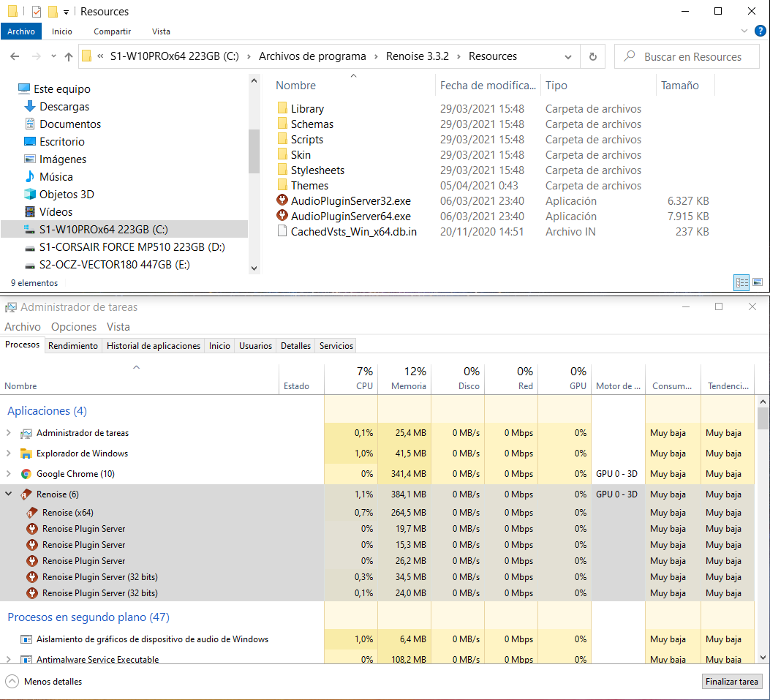Expand the Antimalware Service Executable row
The height and width of the screenshot is (700, 770).
point(8,659)
